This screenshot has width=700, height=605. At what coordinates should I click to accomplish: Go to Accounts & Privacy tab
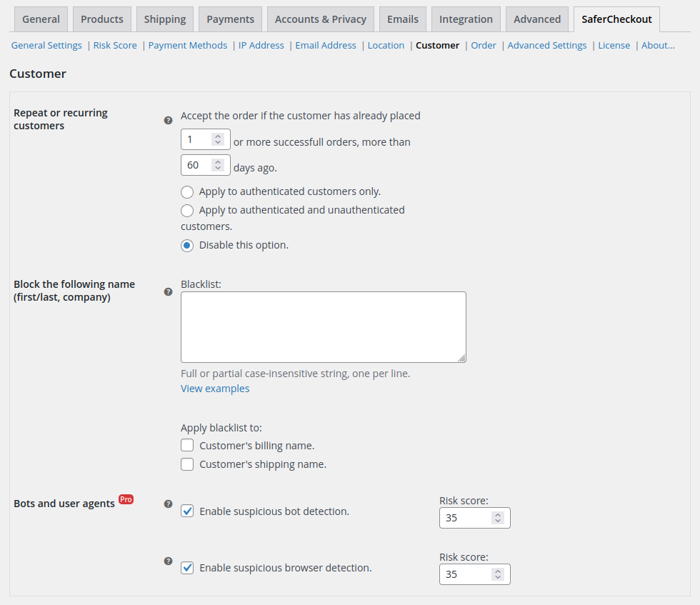(321, 19)
